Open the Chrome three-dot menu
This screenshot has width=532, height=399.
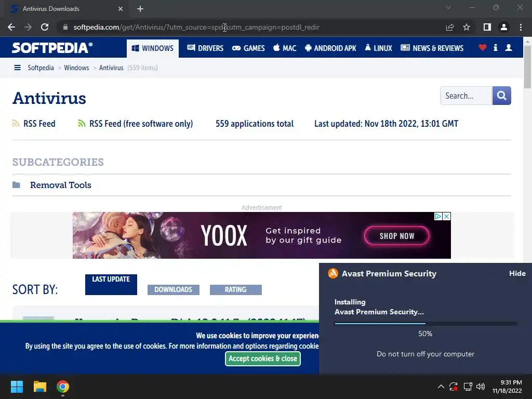[521, 27]
